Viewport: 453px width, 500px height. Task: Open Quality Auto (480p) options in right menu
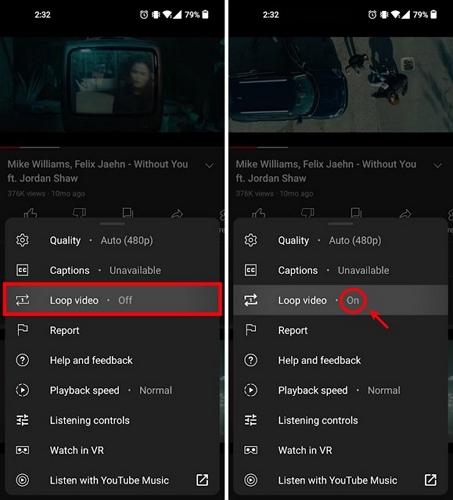[340, 240]
